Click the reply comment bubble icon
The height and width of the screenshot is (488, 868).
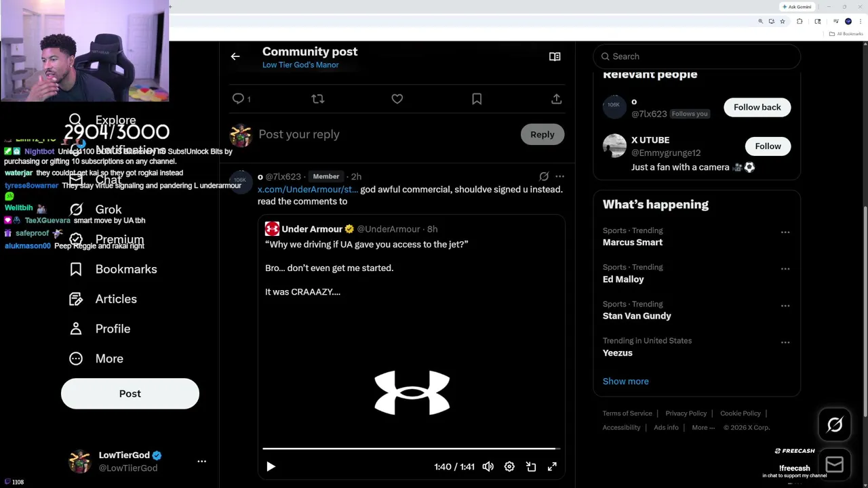coord(238,99)
